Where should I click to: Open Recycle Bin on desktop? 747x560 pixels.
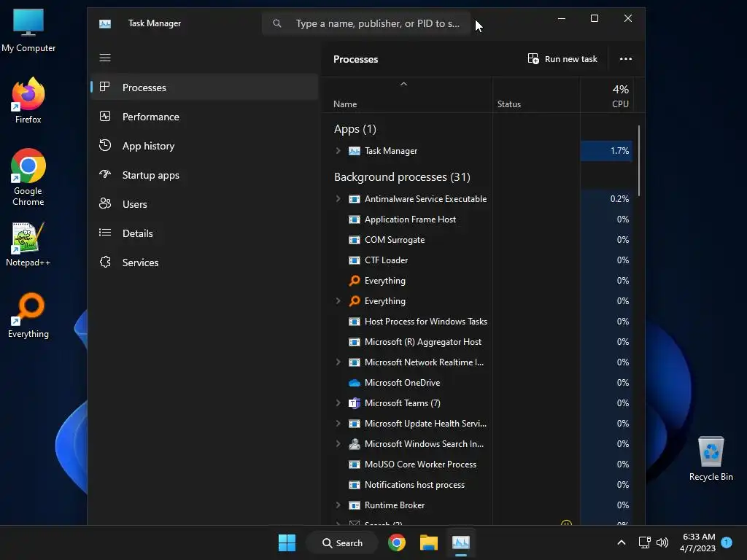[x=711, y=459]
